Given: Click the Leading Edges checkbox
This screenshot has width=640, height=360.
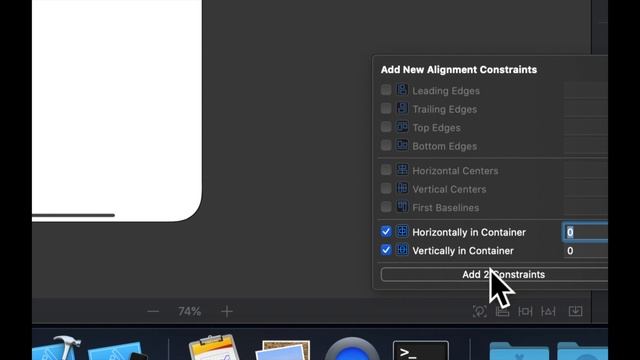Looking at the screenshot, I should click(386, 90).
